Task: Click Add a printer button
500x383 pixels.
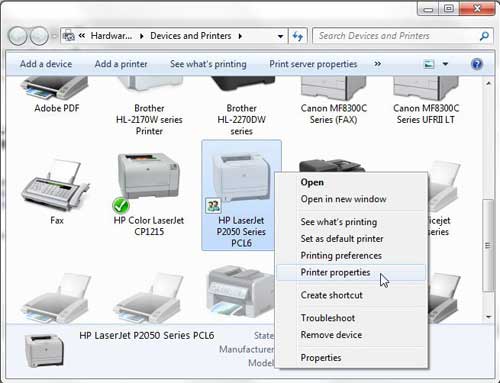Action: (121, 64)
